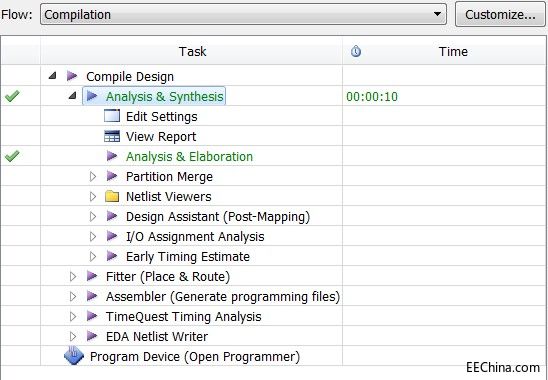Image resolution: width=548 pixels, height=380 pixels.
Task: Select the Partition Merge label
Action: click(169, 177)
